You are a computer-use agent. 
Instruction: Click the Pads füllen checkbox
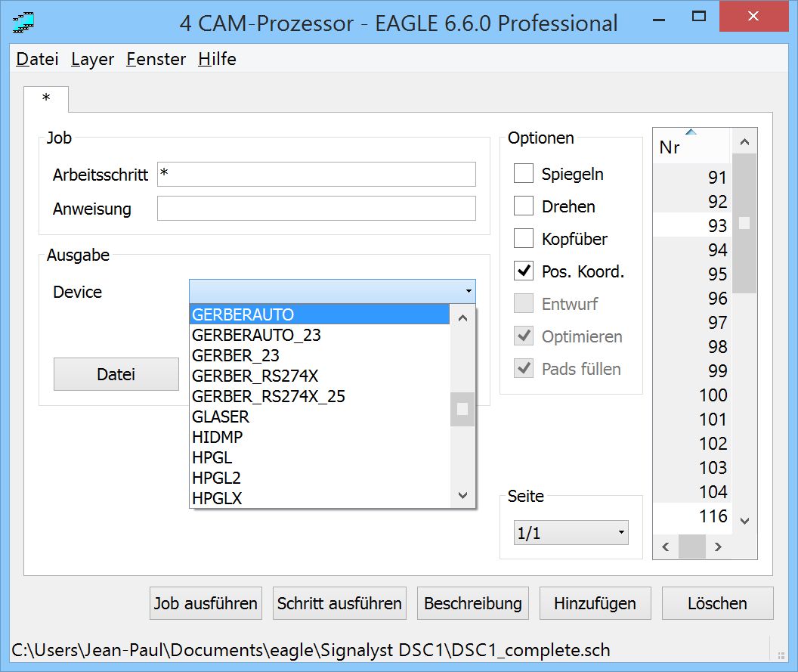coord(524,369)
